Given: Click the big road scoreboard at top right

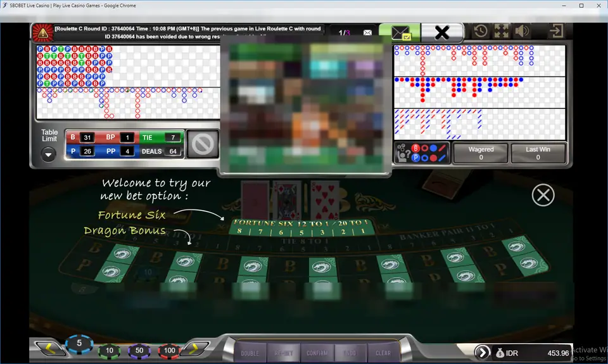Looking at the screenshot, I should [x=479, y=61].
